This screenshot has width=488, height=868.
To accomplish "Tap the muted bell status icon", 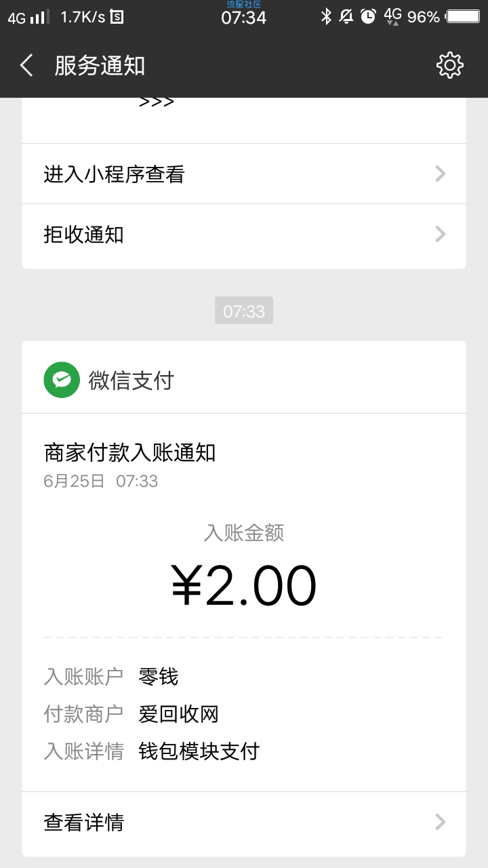I will [346, 16].
